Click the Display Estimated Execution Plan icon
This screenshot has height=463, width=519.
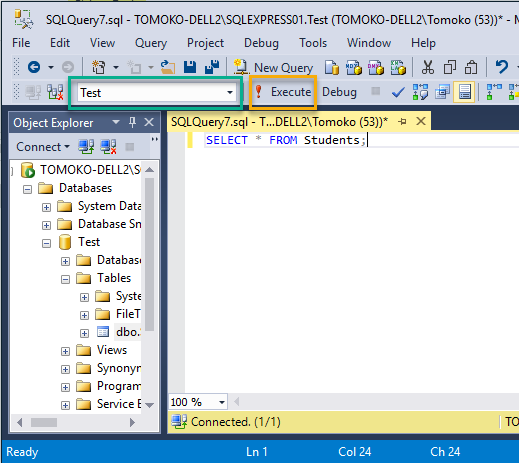point(420,92)
